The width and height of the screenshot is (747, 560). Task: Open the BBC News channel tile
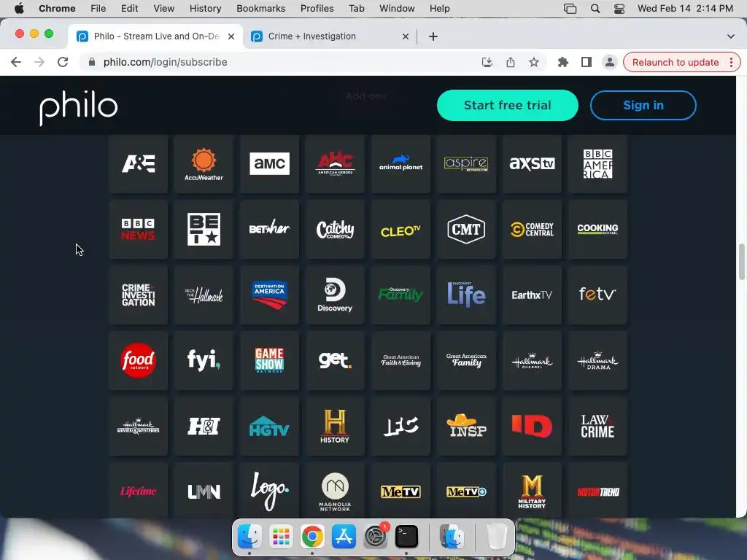point(138,230)
